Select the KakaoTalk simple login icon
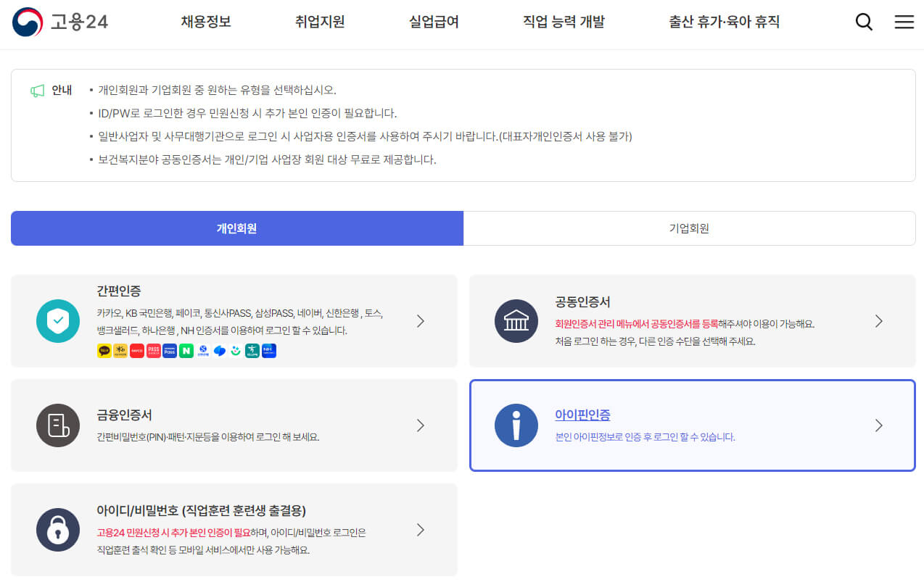The height and width of the screenshot is (582, 924). [104, 351]
